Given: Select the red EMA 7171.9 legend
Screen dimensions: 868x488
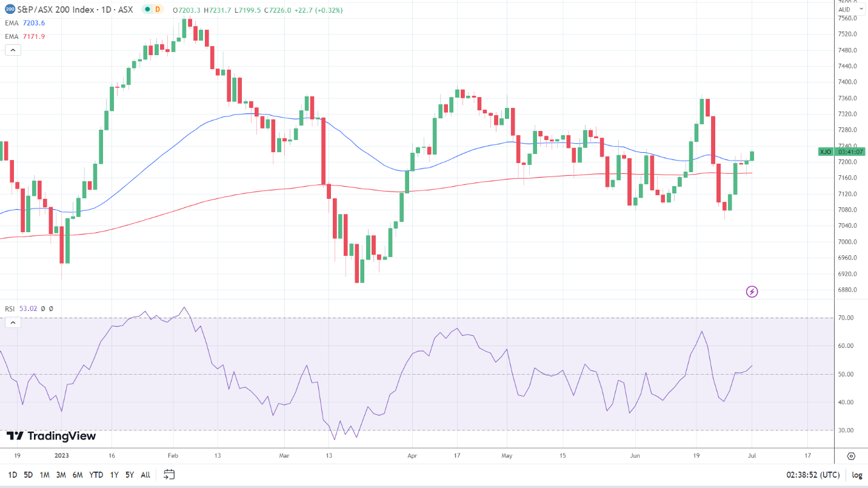Looking at the screenshot, I should (25, 36).
